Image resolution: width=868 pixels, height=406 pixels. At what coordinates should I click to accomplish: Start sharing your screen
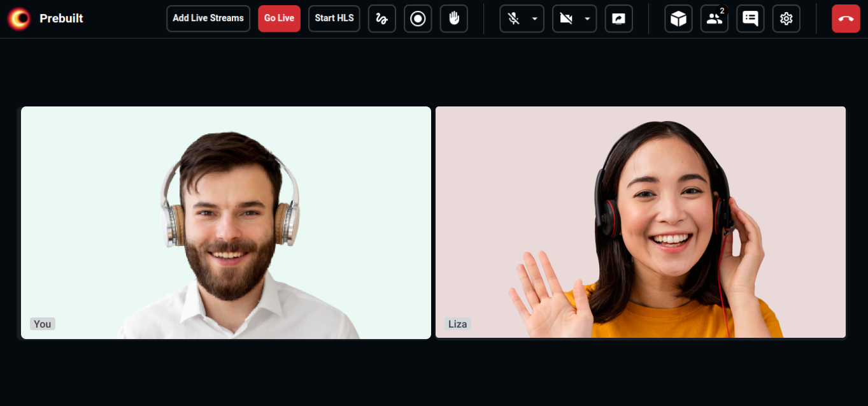tap(618, 18)
